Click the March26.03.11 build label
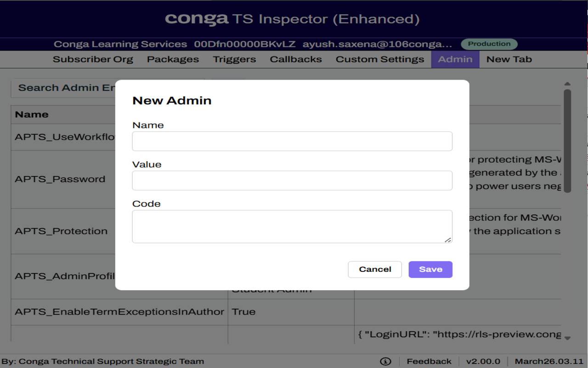 point(549,362)
